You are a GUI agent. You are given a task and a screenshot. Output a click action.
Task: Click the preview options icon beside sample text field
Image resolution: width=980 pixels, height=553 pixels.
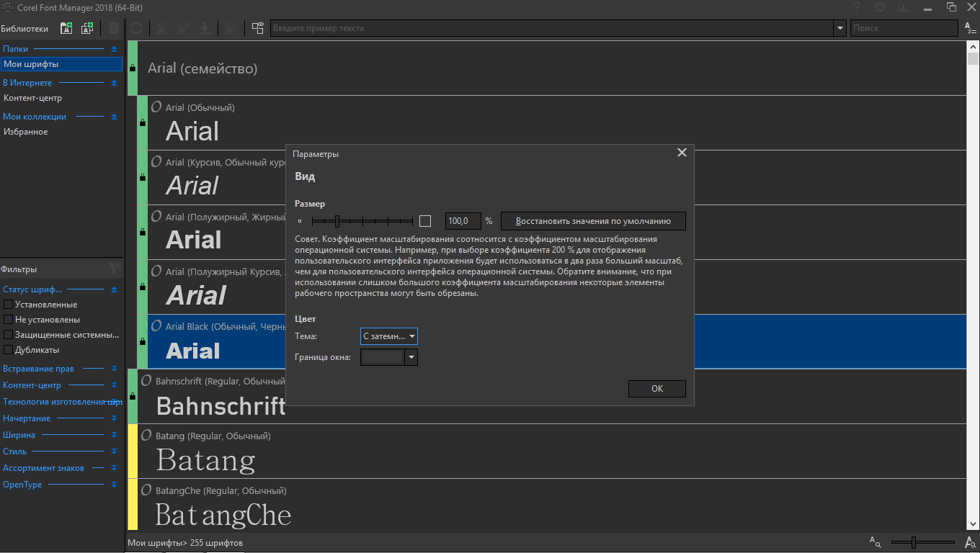(257, 28)
